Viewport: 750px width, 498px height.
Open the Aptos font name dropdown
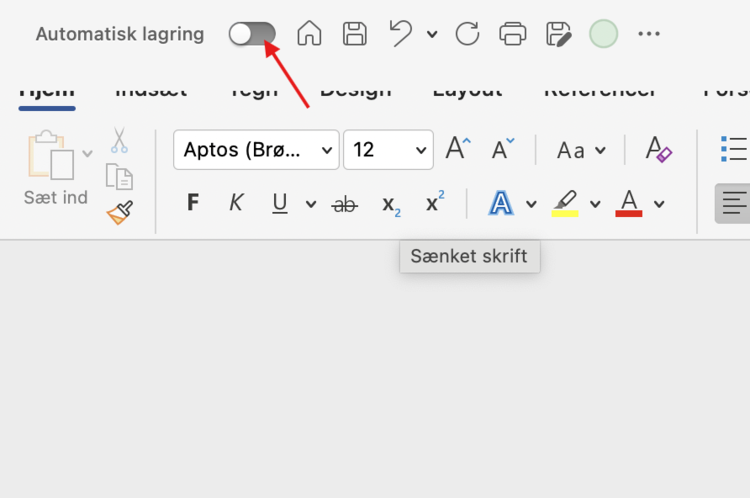point(256,150)
